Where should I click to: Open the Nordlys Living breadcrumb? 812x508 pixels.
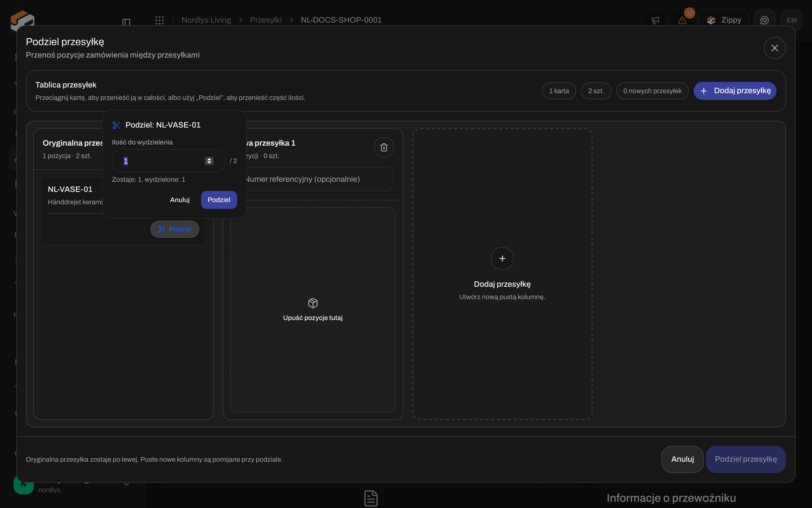pyautogui.click(x=206, y=20)
